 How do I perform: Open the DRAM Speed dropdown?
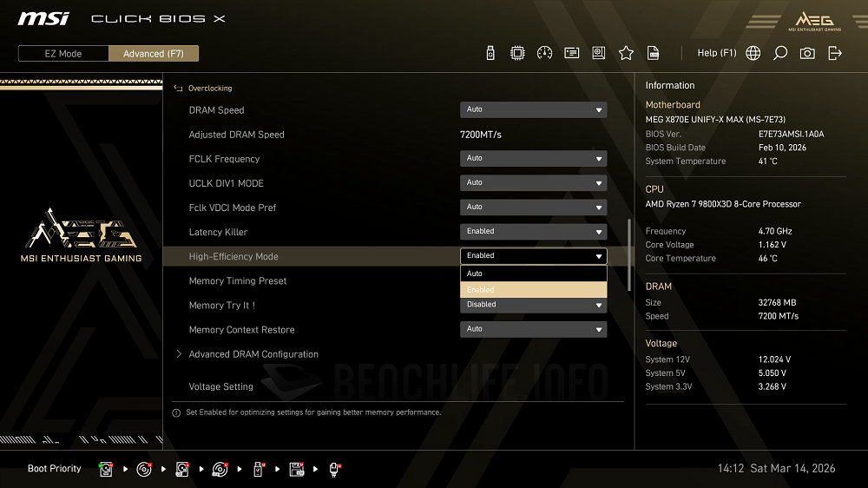click(533, 109)
